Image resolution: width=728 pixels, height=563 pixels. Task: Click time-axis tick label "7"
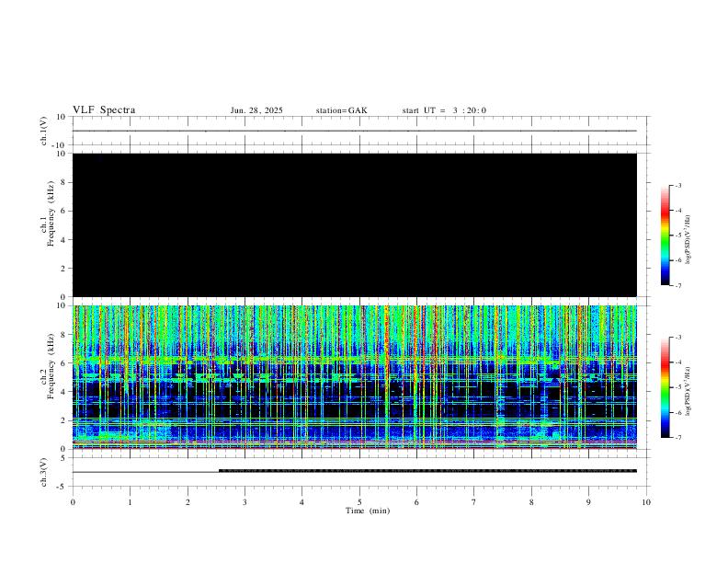pyautogui.click(x=474, y=502)
